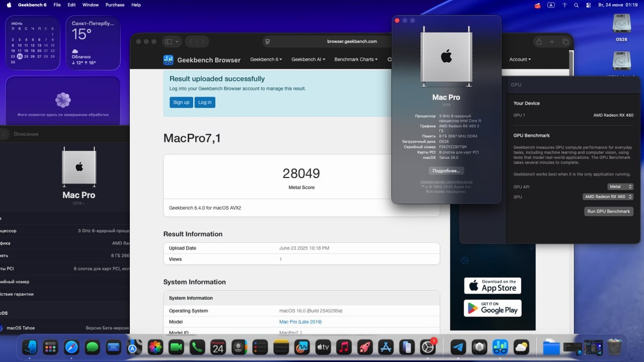Open Messages app in the Dock
This screenshot has height=362, width=644.
click(92, 348)
